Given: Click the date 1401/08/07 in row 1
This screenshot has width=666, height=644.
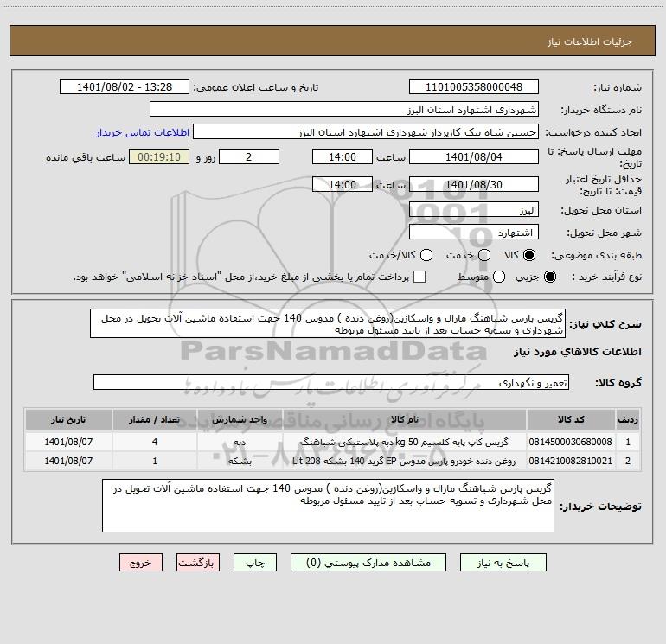Looking at the screenshot, I should click(68, 442).
